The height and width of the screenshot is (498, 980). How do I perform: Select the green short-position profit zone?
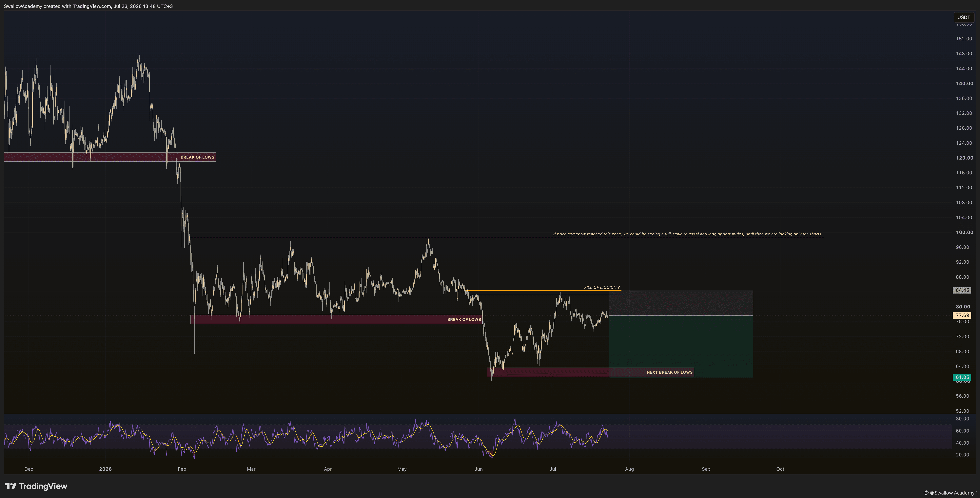[681, 346]
